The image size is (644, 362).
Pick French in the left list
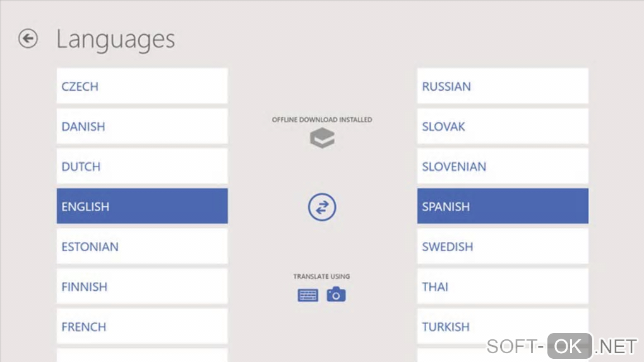[142, 327]
